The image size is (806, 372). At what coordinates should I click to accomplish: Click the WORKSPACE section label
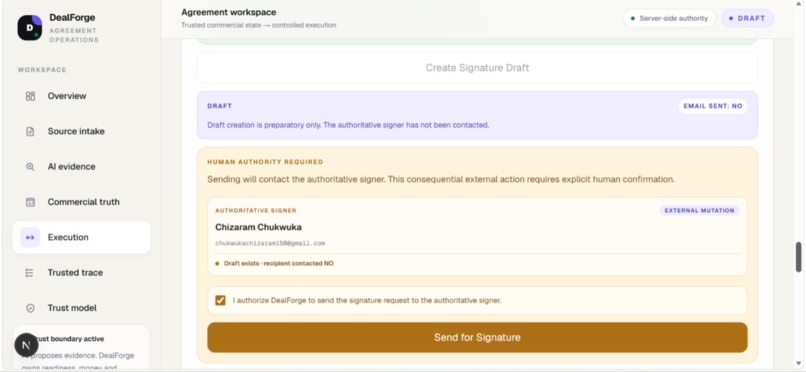(42, 70)
